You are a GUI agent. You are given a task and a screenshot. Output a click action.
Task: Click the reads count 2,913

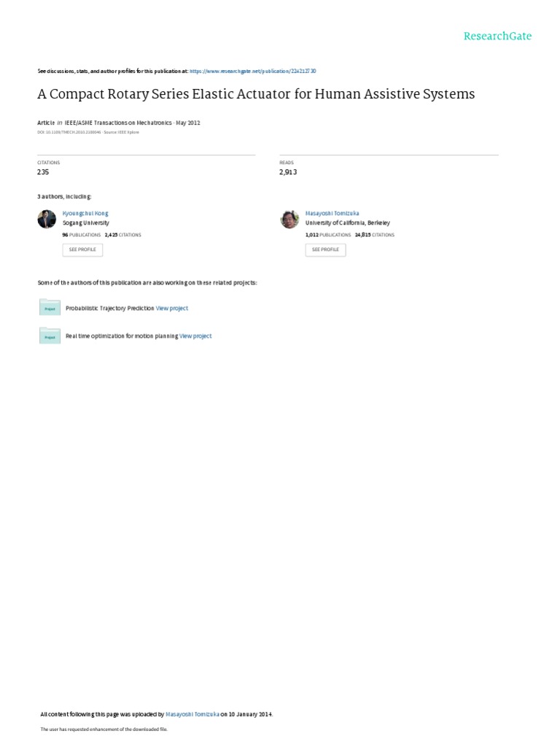point(288,172)
